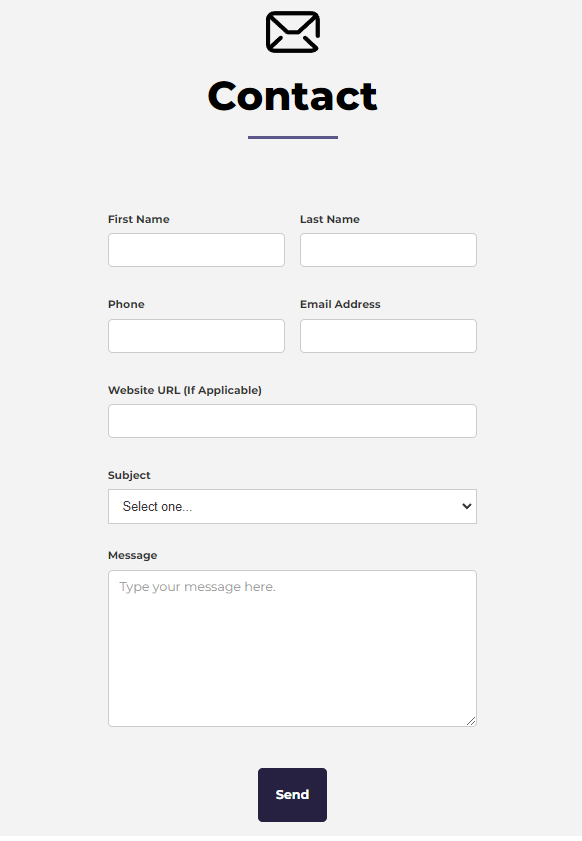This screenshot has width=582, height=841.
Task: Click the message box resize handle
Action: pyautogui.click(x=471, y=721)
